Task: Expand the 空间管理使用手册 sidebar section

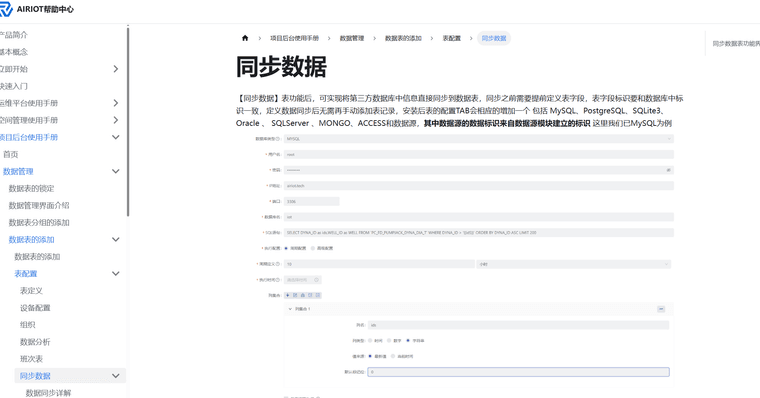Action: tap(115, 120)
